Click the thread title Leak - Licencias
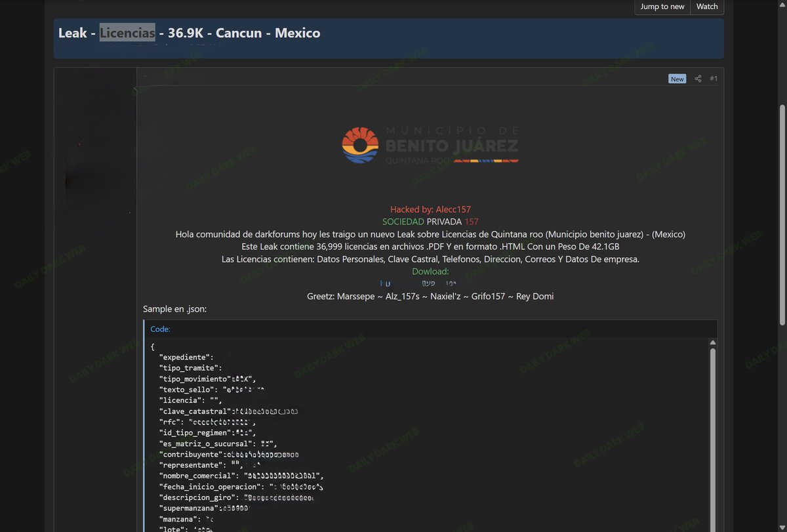This screenshot has height=532, width=787. pos(189,33)
